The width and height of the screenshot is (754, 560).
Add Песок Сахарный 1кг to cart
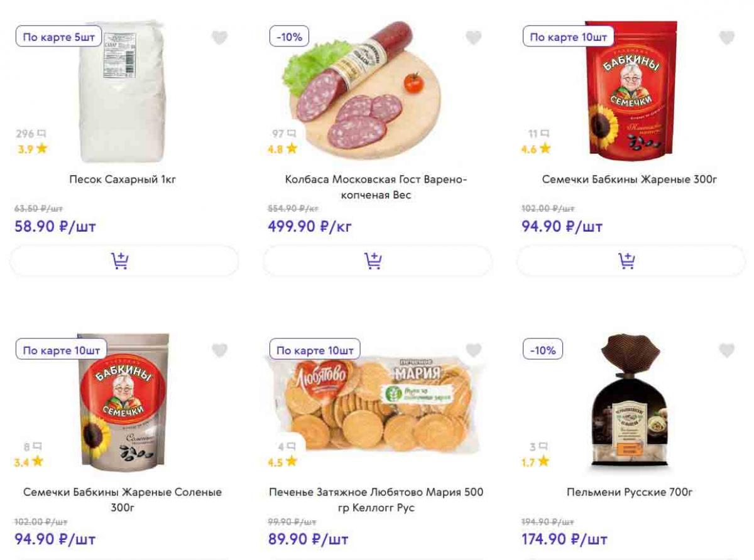pyautogui.click(x=124, y=261)
